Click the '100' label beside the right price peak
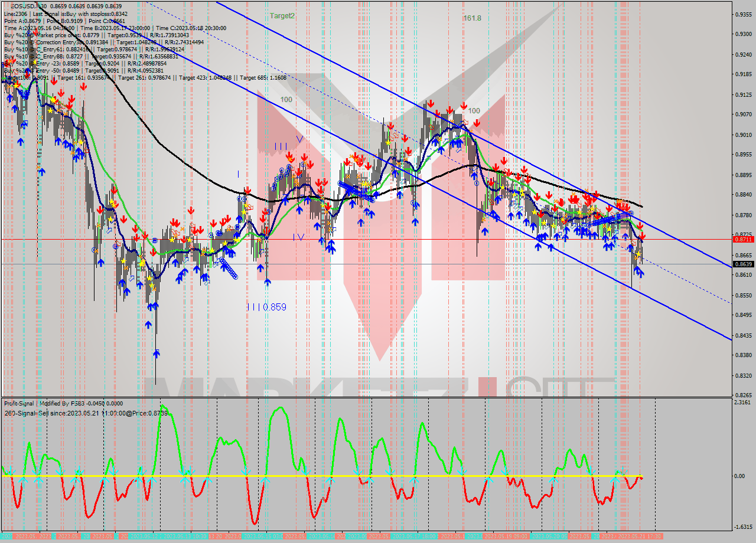Screen dimensions: 756x543 [x=474, y=110]
